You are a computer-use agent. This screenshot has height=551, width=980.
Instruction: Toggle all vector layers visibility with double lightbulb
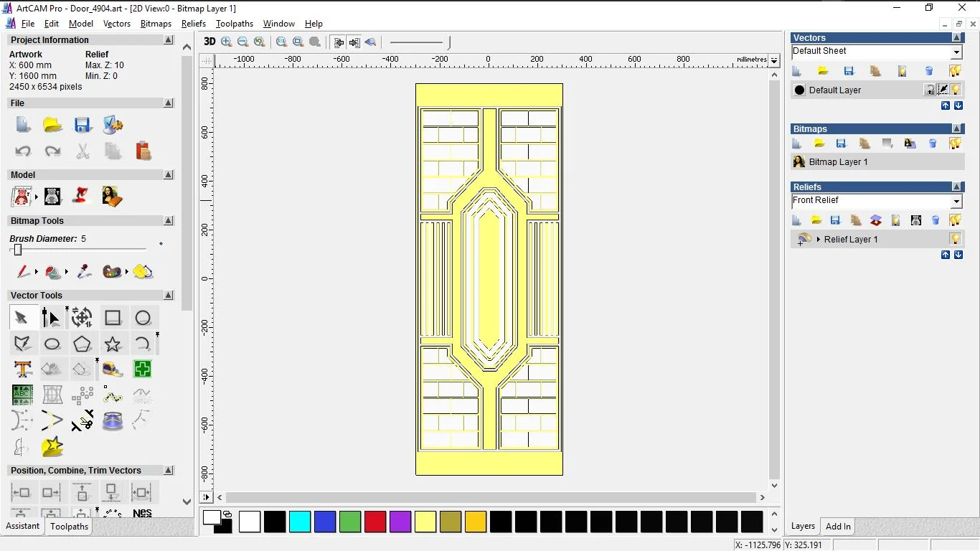pyautogui.click(x=956, y=70)
